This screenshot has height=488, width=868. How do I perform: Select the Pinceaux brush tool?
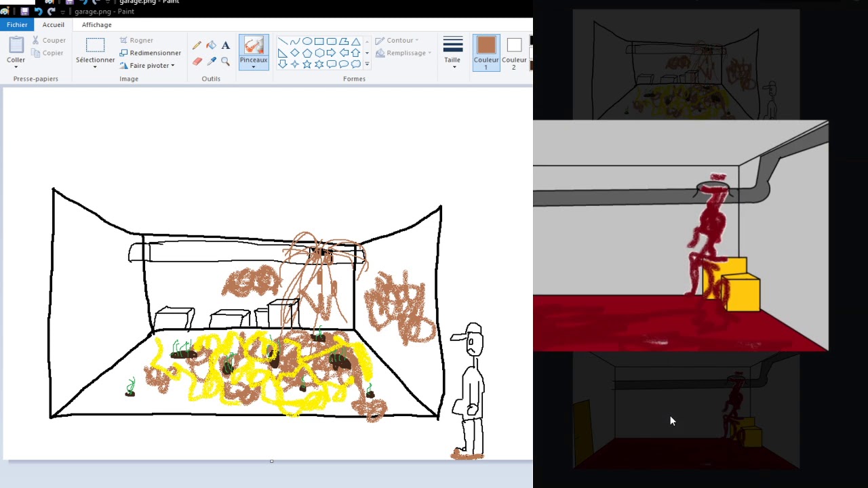pos(254,45)
